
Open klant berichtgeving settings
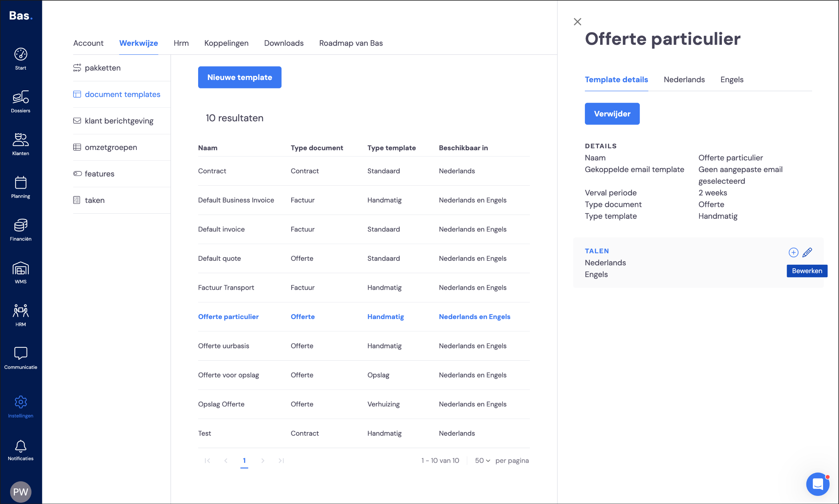(x=122, y=121)
